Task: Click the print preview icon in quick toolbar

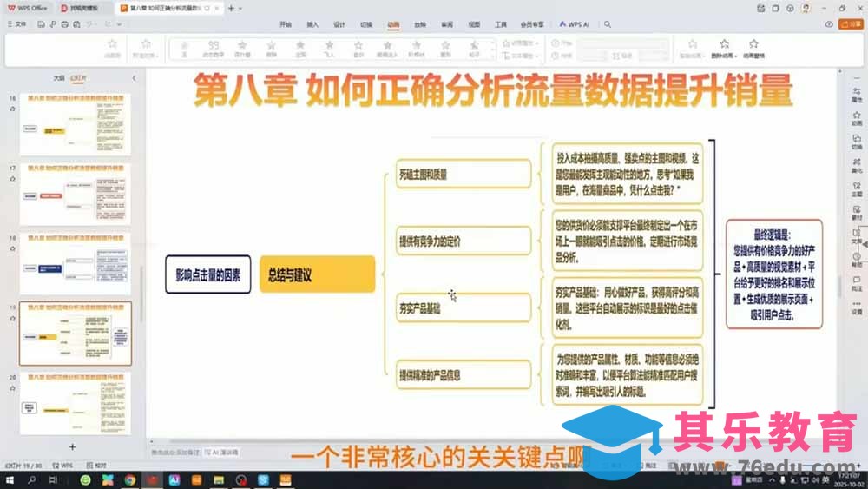Action: click(x=76, y=24)
